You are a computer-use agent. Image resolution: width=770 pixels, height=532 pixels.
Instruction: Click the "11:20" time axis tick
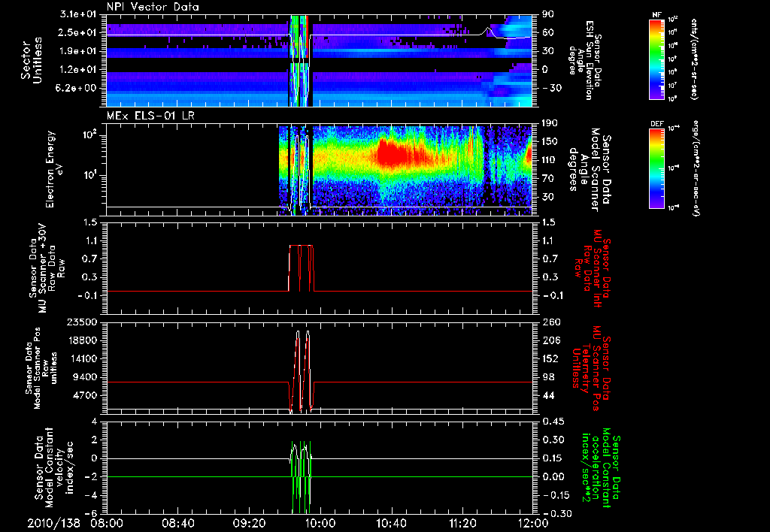462,523
